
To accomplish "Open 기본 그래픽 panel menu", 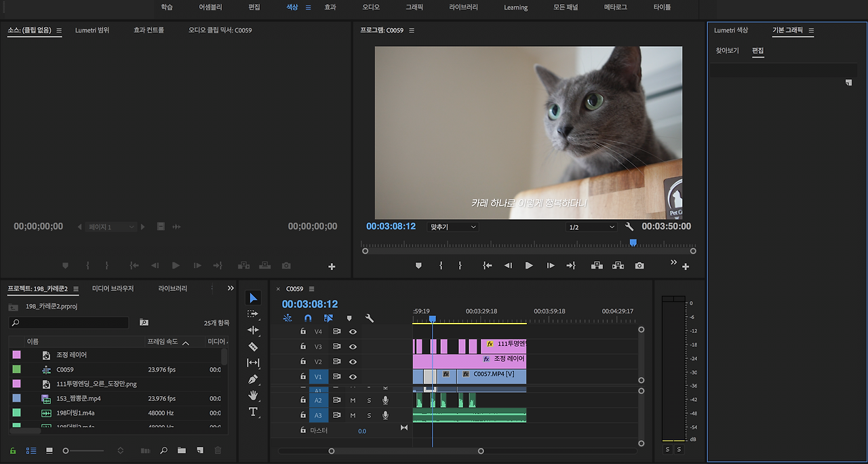I will click(811, 30).
